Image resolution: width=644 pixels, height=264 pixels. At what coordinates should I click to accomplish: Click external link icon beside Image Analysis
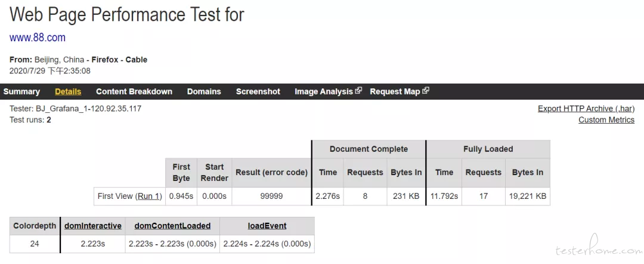[358, 91]
